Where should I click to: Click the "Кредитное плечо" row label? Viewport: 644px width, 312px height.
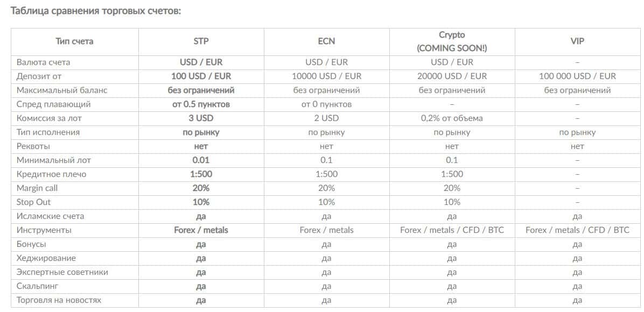click(x=51, y=174)
